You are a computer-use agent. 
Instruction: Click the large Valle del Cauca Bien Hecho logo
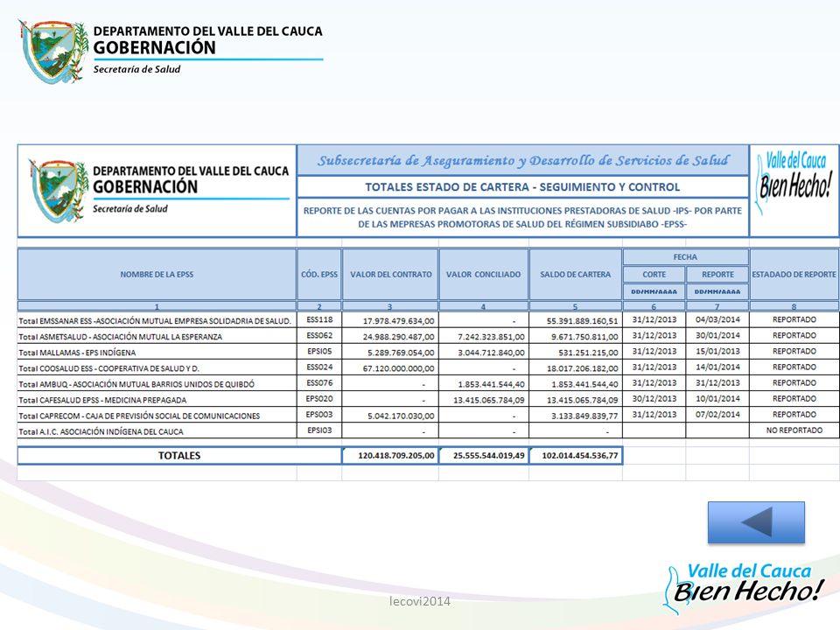744,588
